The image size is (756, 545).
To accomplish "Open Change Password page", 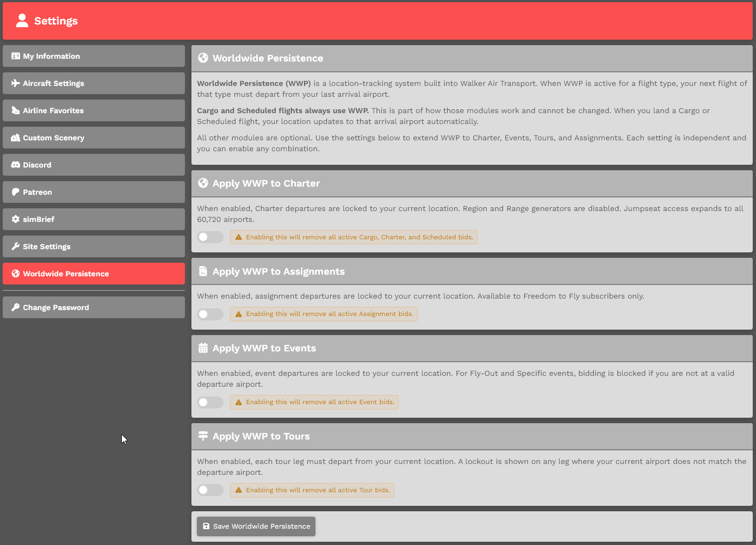I will click(x=94, y=307).
